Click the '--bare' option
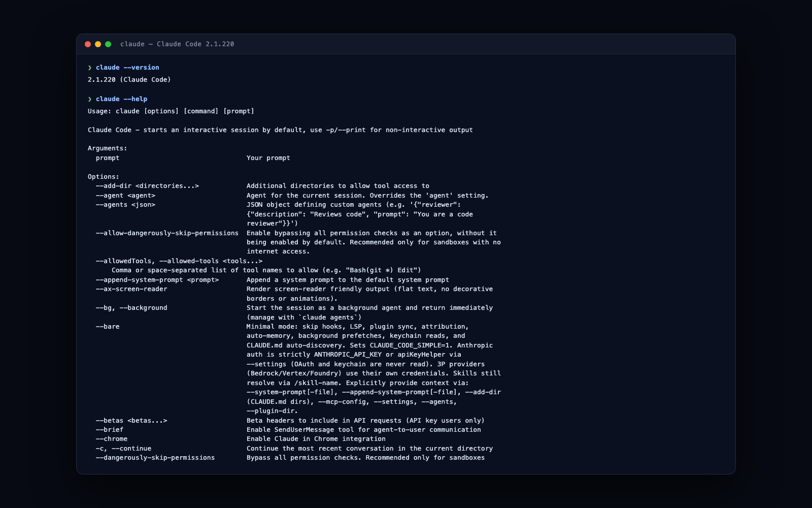The width and height of the screenshot is (812, 508). coord(108,327)
